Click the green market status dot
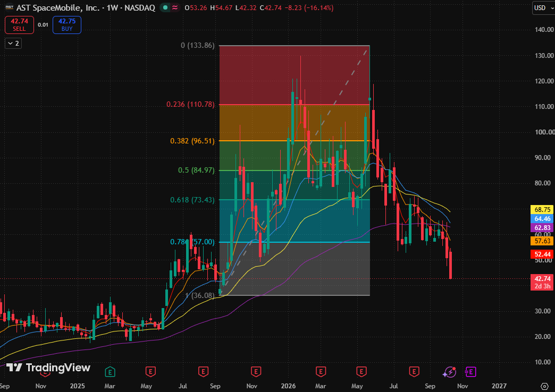Viewport: 555px width, 392px height. coord(165,7)
